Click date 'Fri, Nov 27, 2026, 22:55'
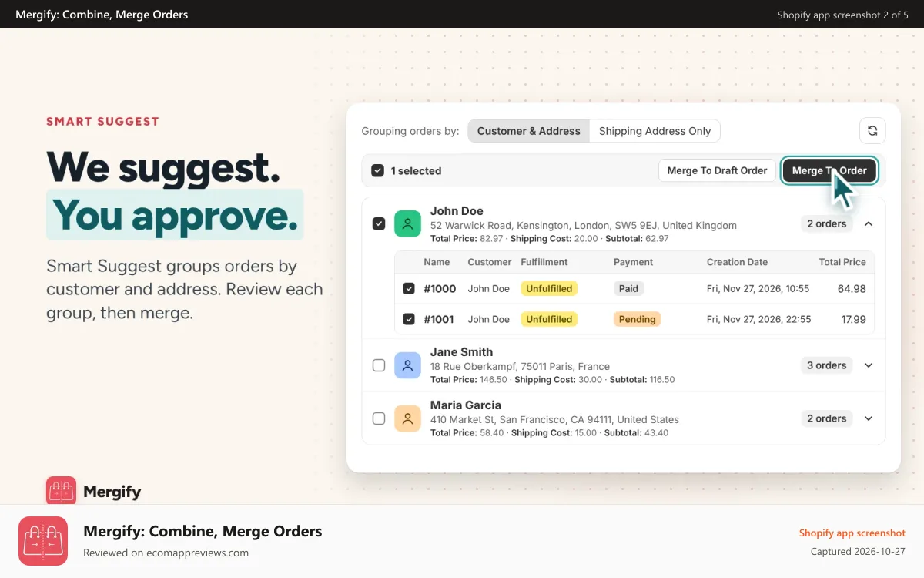 tap(758, 319)
